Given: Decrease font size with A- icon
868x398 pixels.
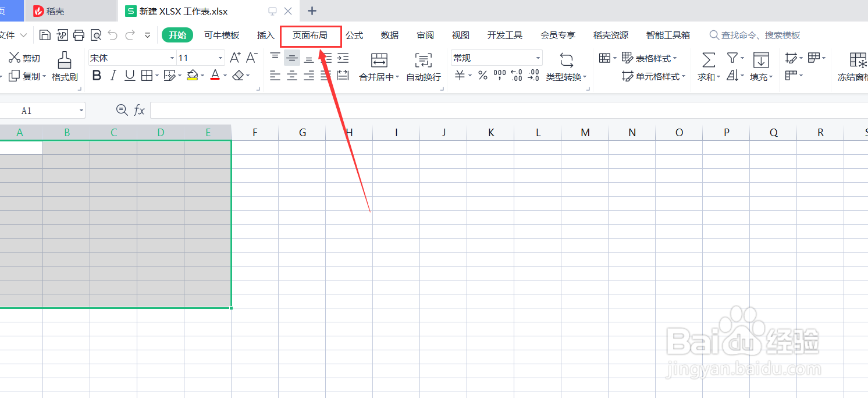Looking at the screenshot, I should coord(252,58).
